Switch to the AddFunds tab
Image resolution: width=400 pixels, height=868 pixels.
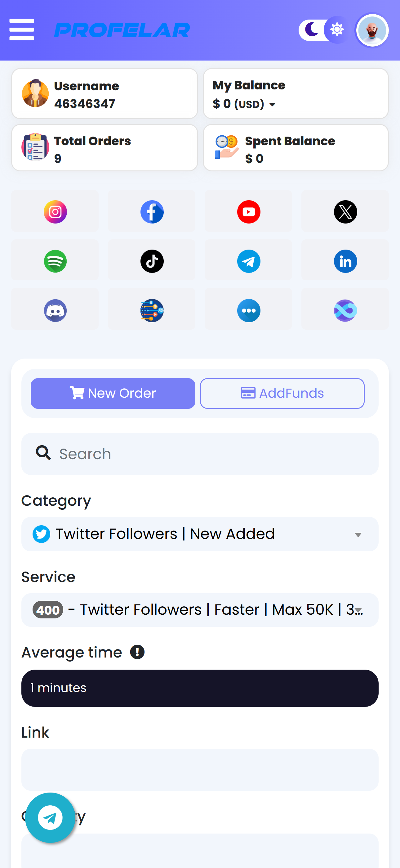point(282,393)
